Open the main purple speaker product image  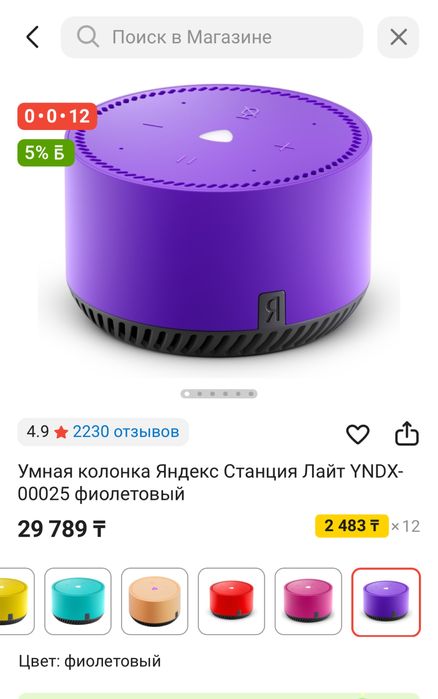(218, 221)
